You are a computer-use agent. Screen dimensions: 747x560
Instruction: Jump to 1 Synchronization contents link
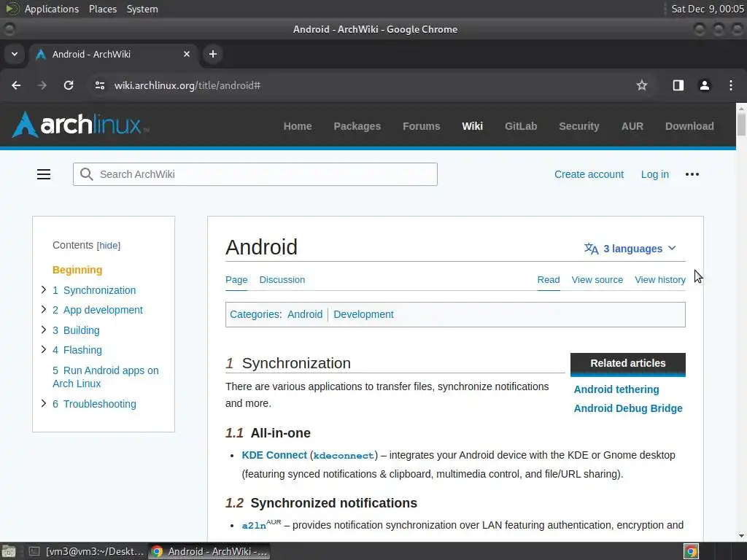pyautogui.click(x=94, y=290)
